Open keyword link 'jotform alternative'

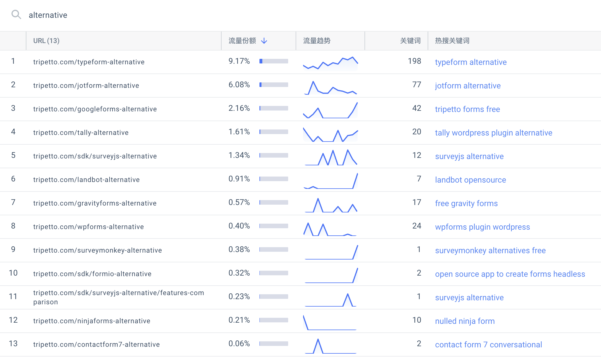coord(468,86)
